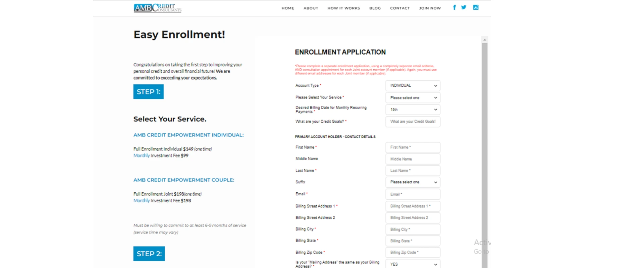The image size is (644, 268).
Task: Focus the Email input field
Action: click(413, 194)
